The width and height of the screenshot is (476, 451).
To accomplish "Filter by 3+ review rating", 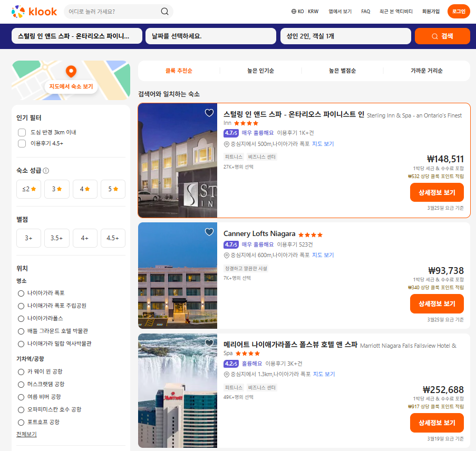I will (29, 238).
